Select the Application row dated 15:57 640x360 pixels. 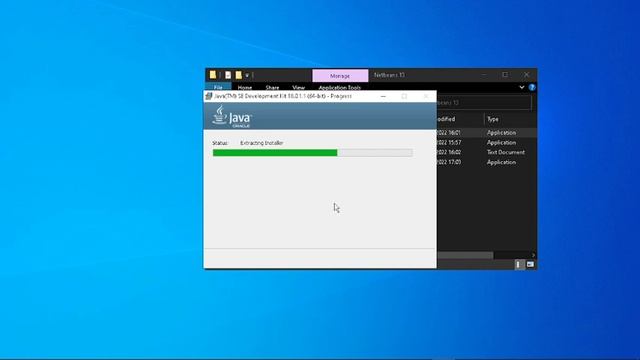tap(487, 142)
